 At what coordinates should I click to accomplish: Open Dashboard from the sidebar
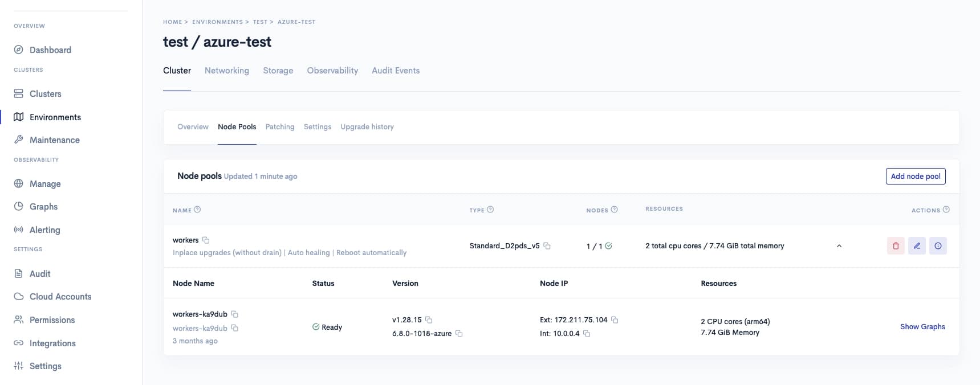[x=50, y=50]
